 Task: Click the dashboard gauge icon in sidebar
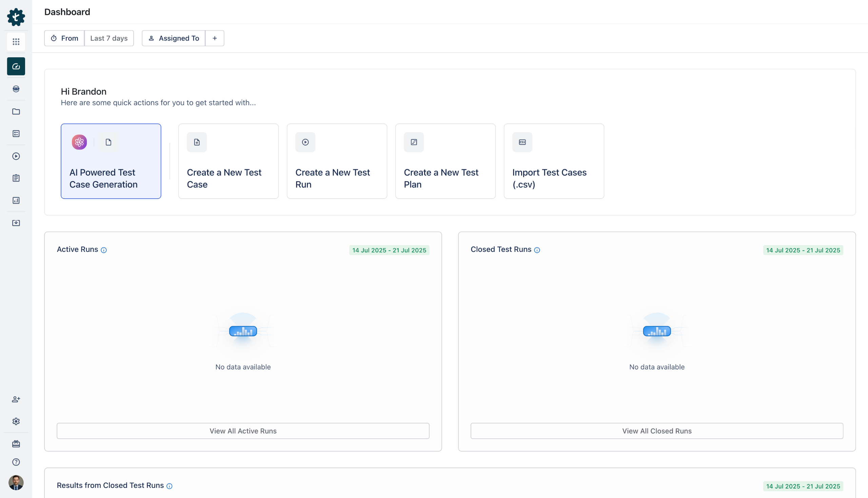point(16,66)
